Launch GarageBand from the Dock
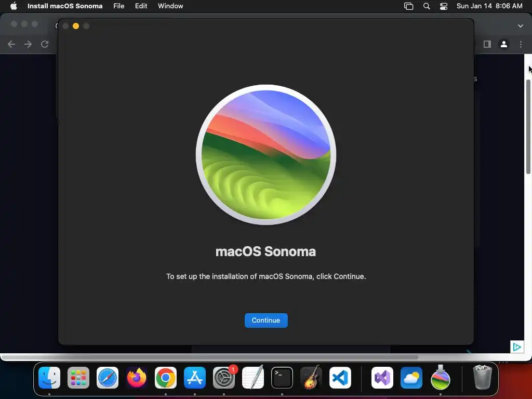532x399 pixels. [311, 378]
